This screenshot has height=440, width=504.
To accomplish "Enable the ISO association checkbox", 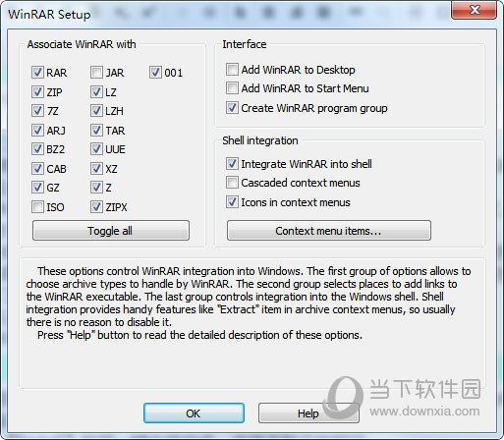I will [37, 207].
